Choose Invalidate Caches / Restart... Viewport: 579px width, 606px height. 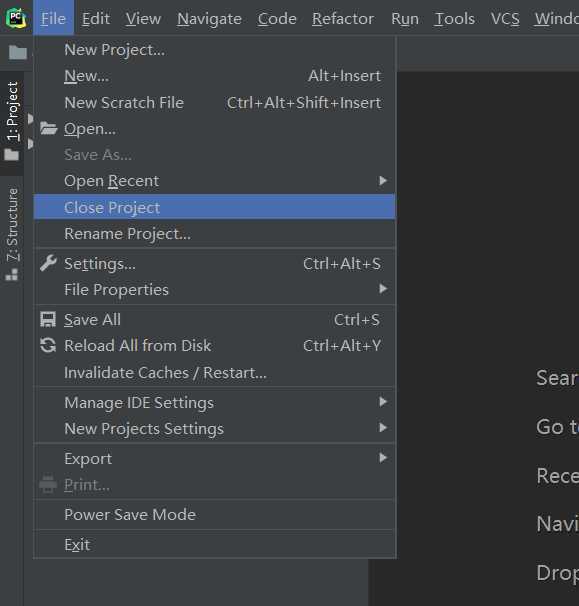point(215,373)
